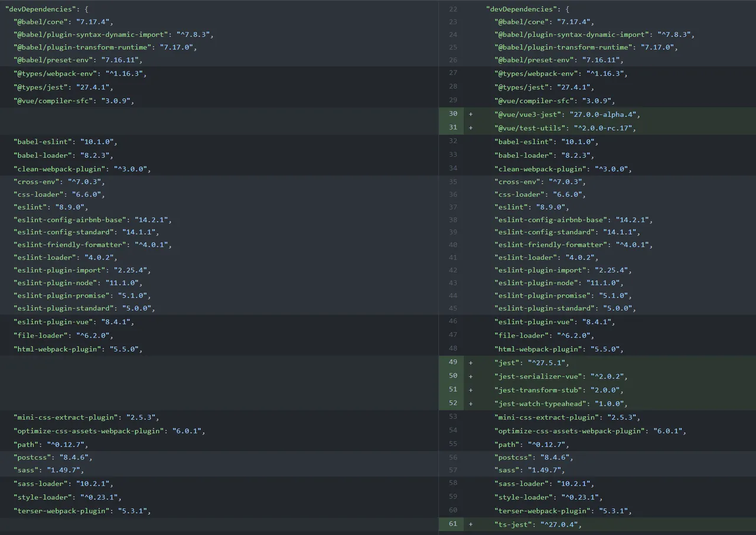Viewport: 756px width, 535px height.
Task: Click "eslint-friendly-formatter" in the unnumbered original pane
Action: point(70,244)
